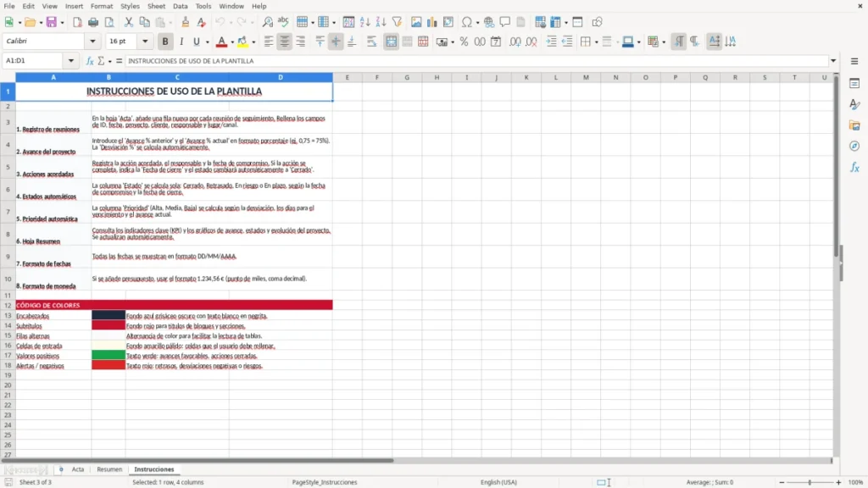Click Merge and Center Cells icon
868x488 pixels.
[x=391, y=42]
